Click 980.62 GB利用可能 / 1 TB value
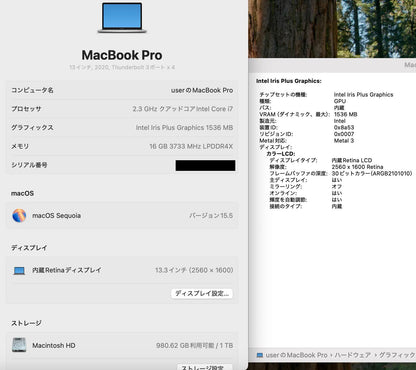This screenshot has height=370, width=416. coord(195,345)
